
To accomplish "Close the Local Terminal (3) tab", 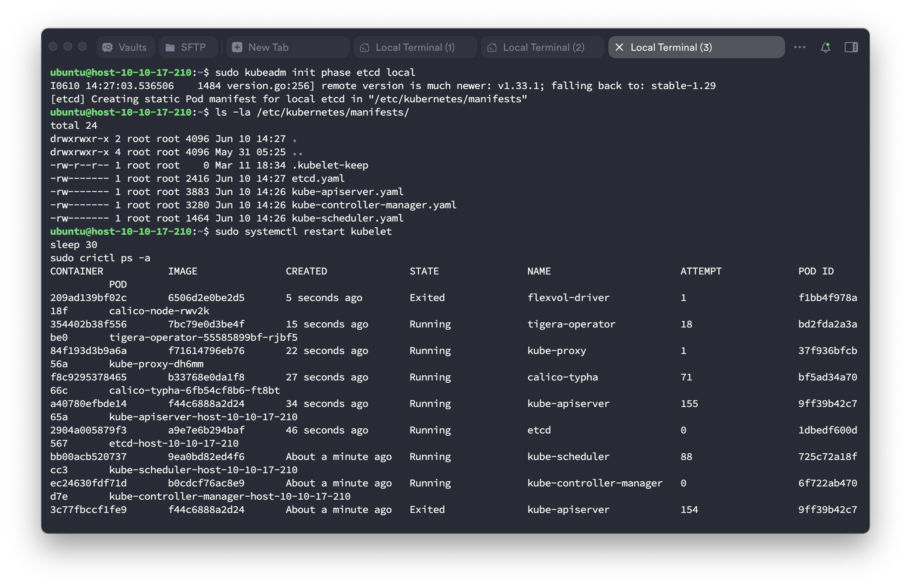I will [x=619, y=47].
